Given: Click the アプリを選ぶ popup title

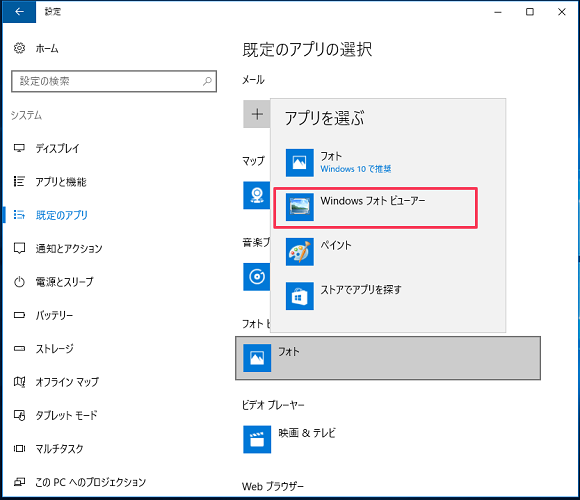Looking at the screenshot, I should (324, 118).
